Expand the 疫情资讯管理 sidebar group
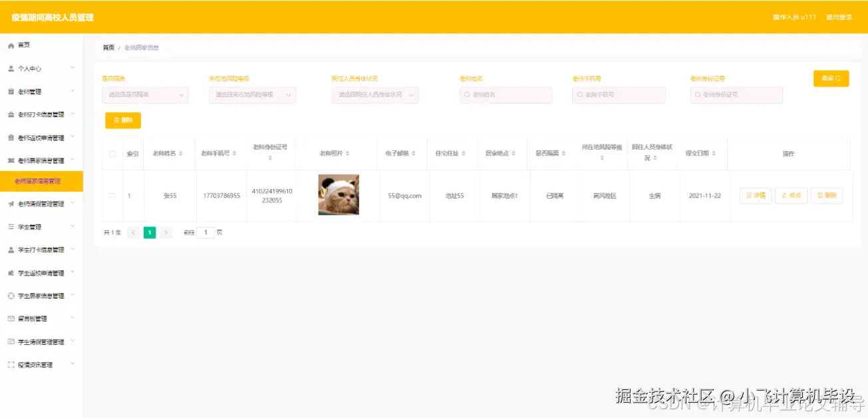 [x=72, y=364]
